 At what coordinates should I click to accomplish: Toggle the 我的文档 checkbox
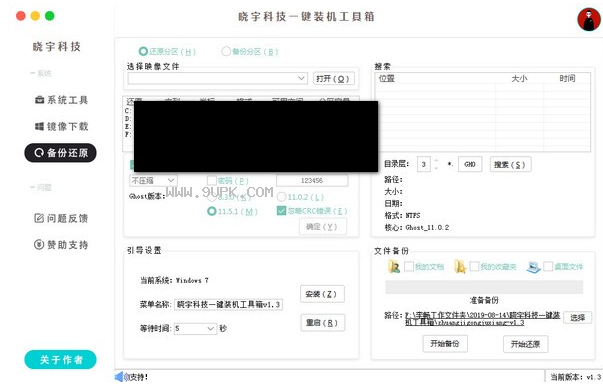click(x=409, y=266)
